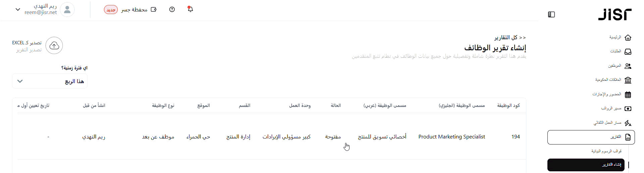Screen dimensions: 644x173
Task: Click the notification bell icon
Action: coord(190,9)
